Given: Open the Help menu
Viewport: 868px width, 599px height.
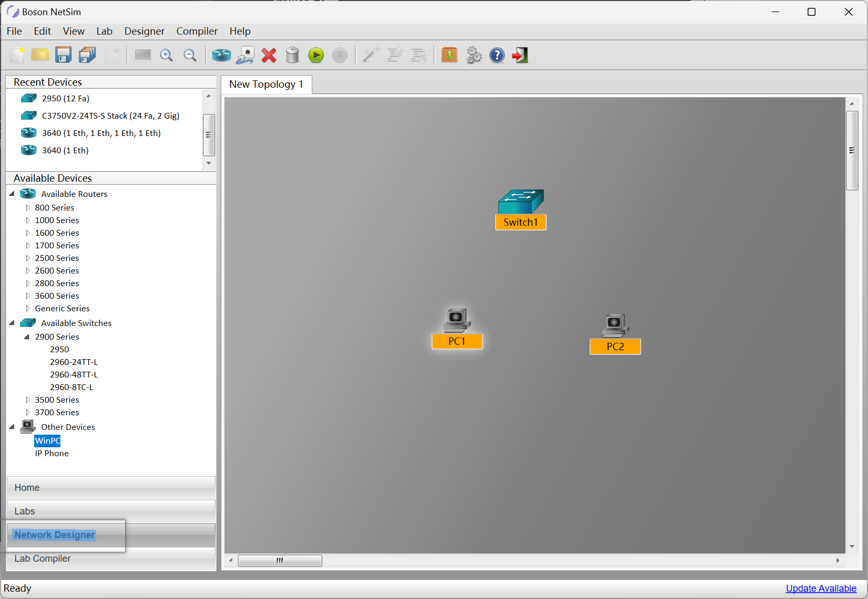Looking at the screenshot, I should [240, 31].
